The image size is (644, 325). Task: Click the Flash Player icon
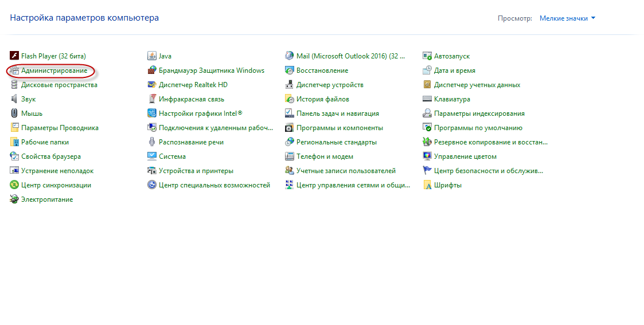[15, 56]
